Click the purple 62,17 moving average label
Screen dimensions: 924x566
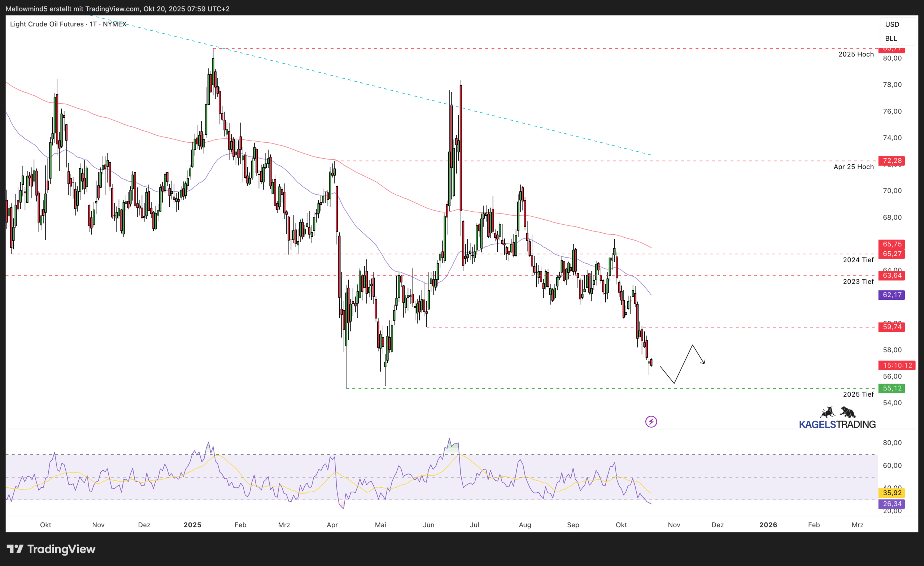click(892, 295)
